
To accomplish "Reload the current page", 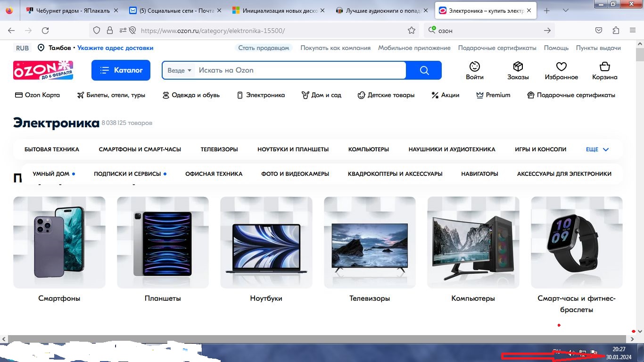I will [45, 30].
